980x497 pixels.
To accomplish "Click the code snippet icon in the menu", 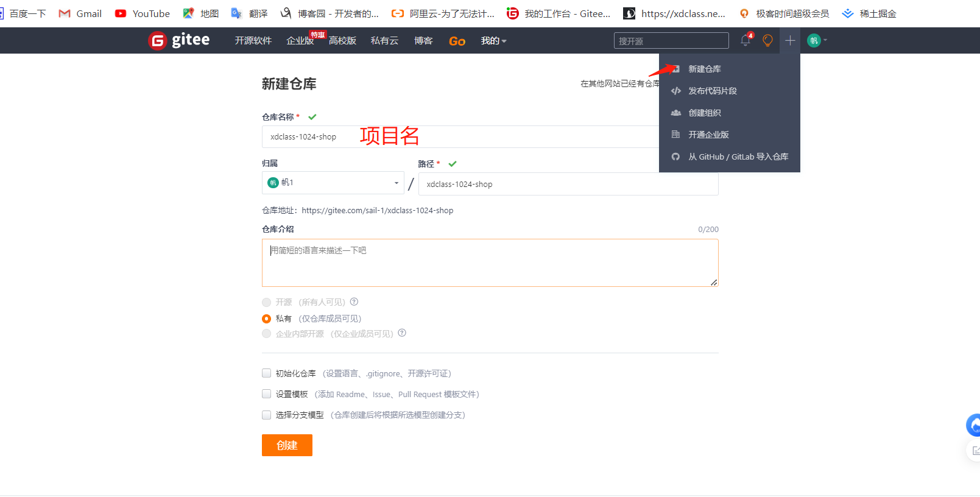I will [x=676, y=91].
